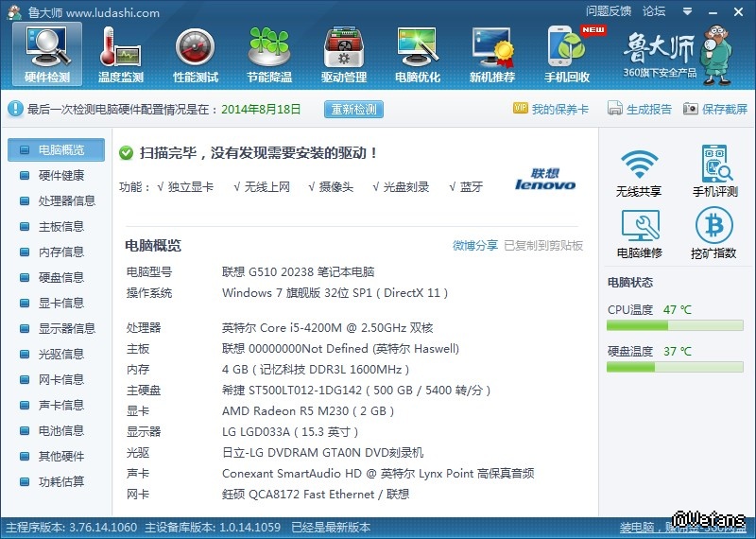Open 论坛 forum link
This screenshot has width=756, height=539.
(x=654, y=11)
